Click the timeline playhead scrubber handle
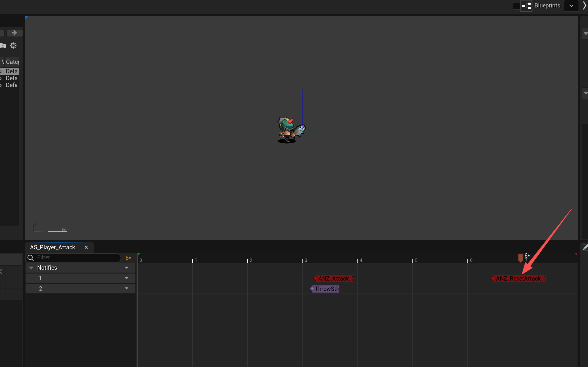This screenshot has width=588, height=367. (x=520, y=258)
